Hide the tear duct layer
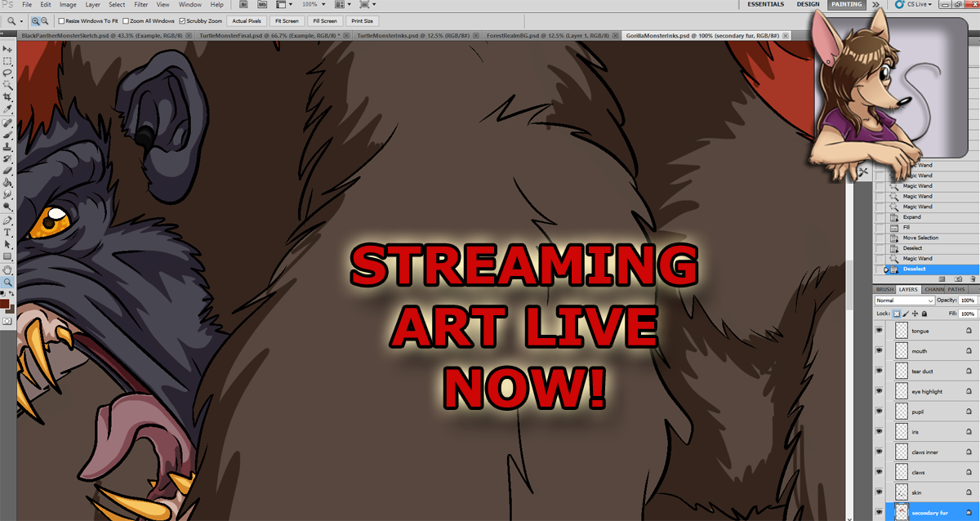 pyautogui.click(x=880, y=372)
